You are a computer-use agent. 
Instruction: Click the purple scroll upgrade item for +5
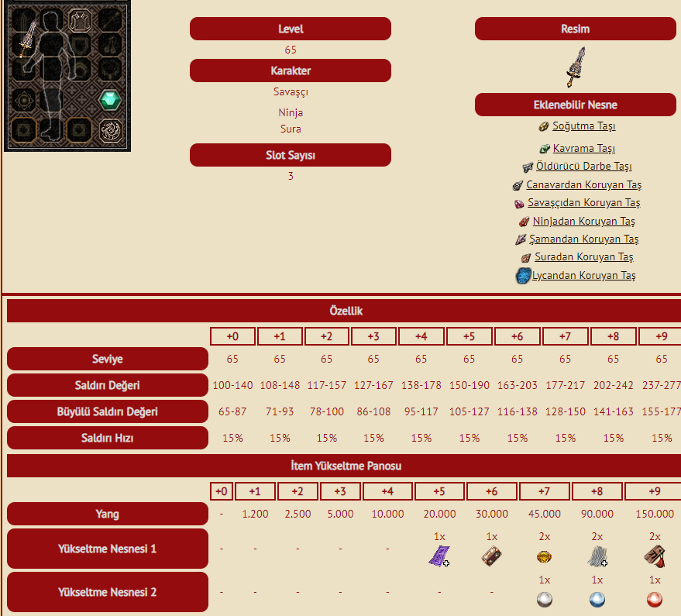click(x=439, y=556)
